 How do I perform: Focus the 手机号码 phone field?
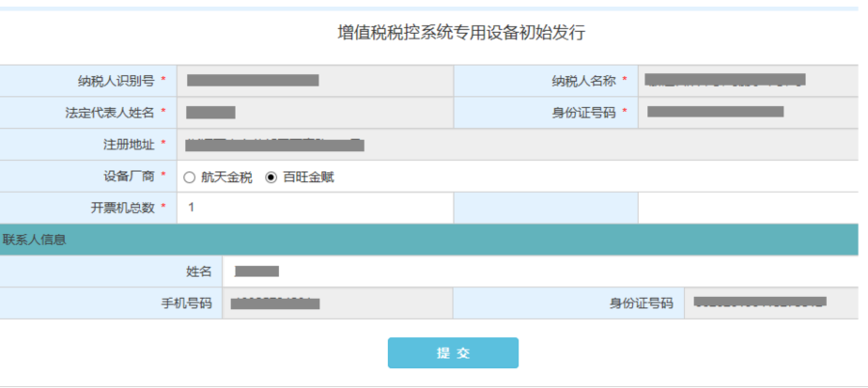pos(336,303)
